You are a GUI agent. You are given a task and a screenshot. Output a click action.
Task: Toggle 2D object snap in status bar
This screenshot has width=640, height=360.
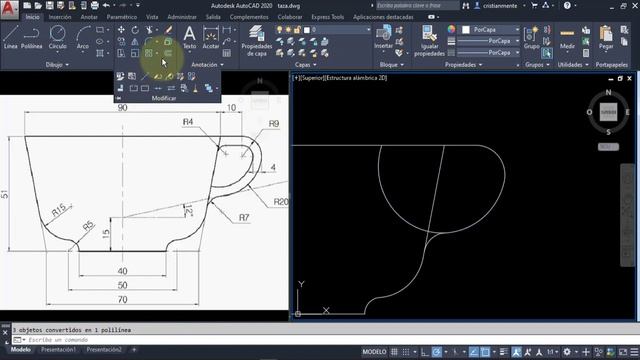coord(485,352)
